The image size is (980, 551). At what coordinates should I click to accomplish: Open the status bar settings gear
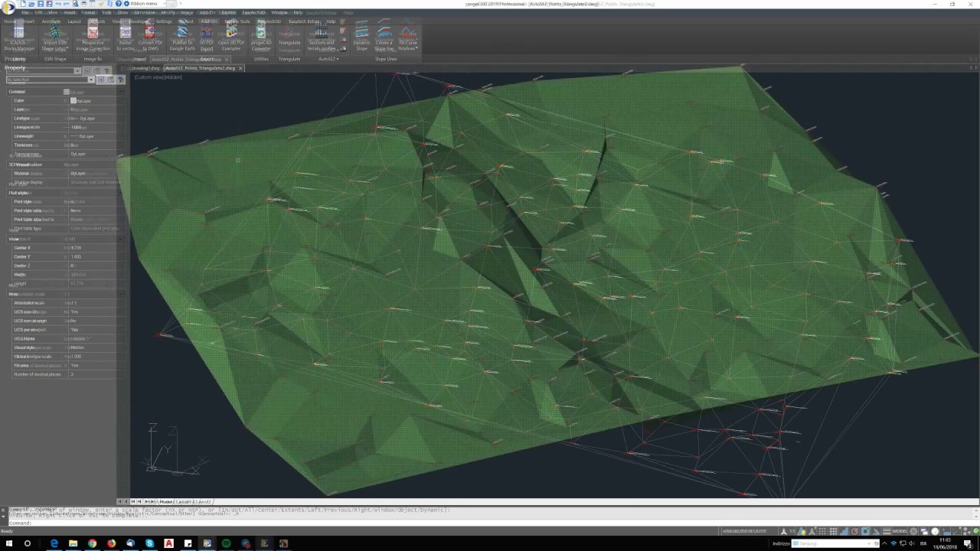[913, 531]
